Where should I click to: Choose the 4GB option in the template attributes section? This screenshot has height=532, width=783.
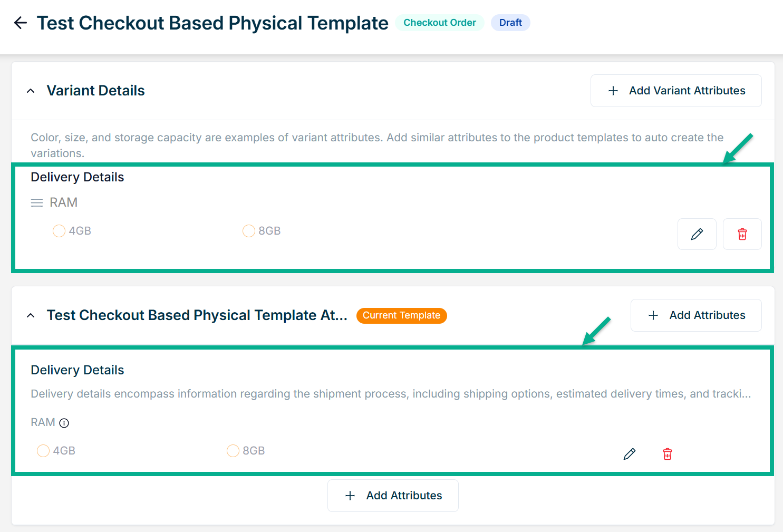click(x=43, y=451)
